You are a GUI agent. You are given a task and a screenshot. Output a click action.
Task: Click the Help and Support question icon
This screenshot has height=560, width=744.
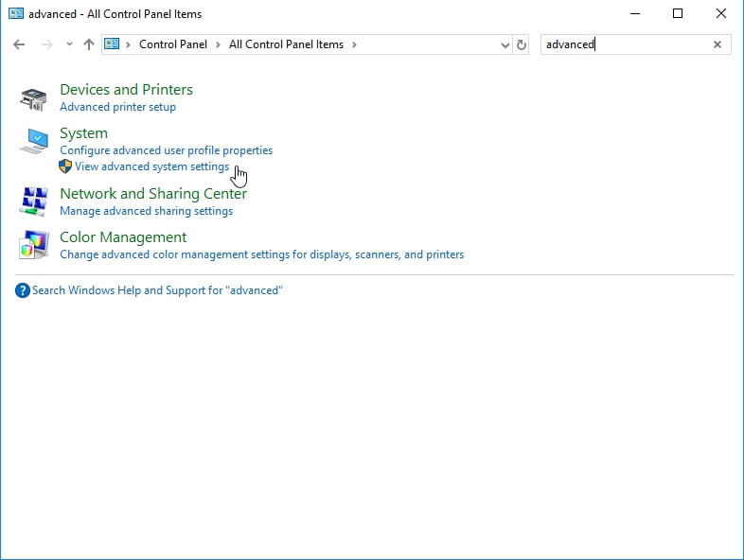23,290
